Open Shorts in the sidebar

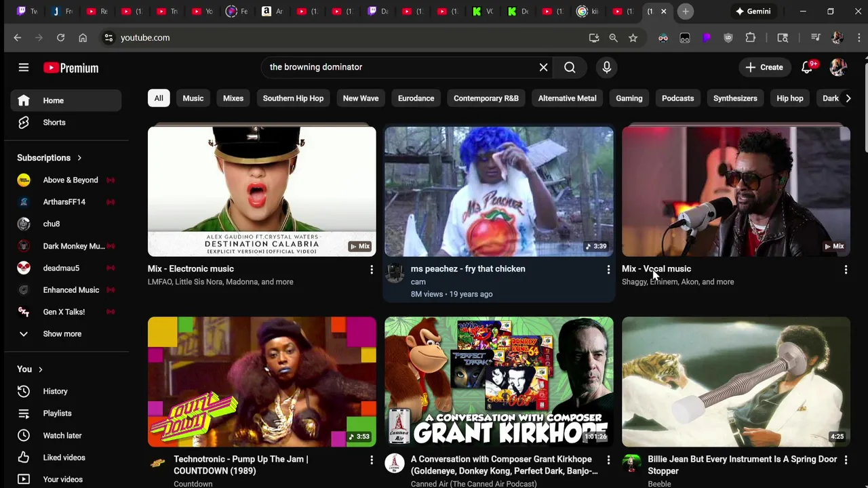(x=66, y=123)
